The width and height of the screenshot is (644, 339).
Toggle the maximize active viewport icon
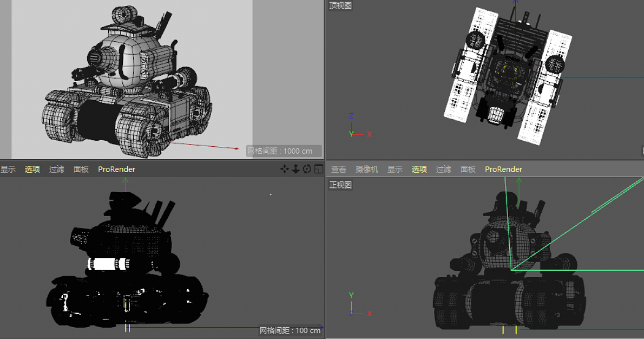[x=319, y=169]
